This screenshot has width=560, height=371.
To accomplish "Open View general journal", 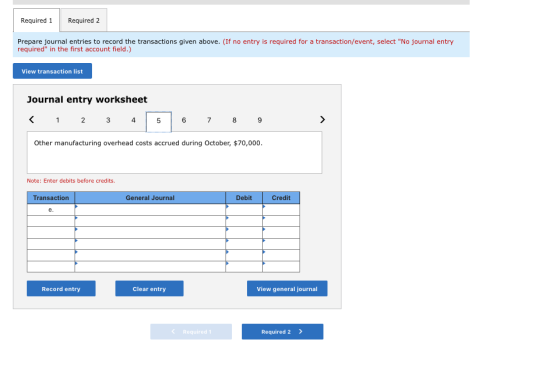I will (287, 289).
